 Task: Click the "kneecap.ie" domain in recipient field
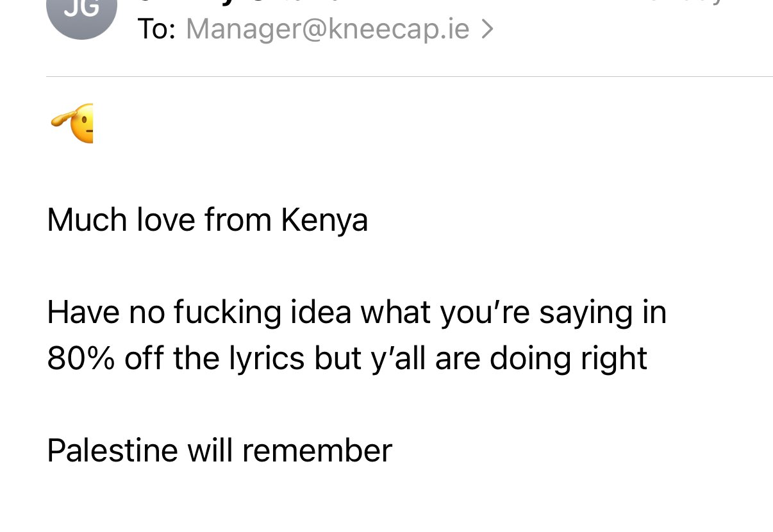[x=399, y=29]
